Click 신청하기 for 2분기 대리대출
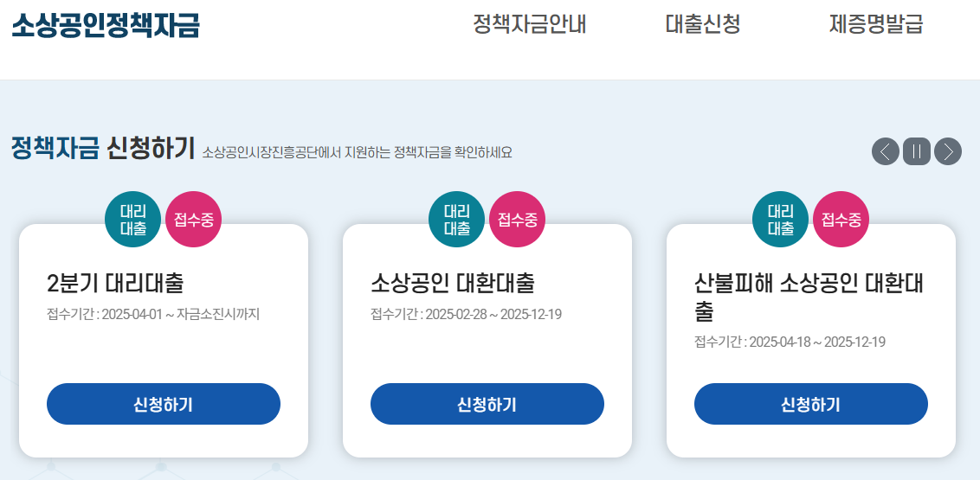This screenshot has width=980, height=480. click(164, 404)
